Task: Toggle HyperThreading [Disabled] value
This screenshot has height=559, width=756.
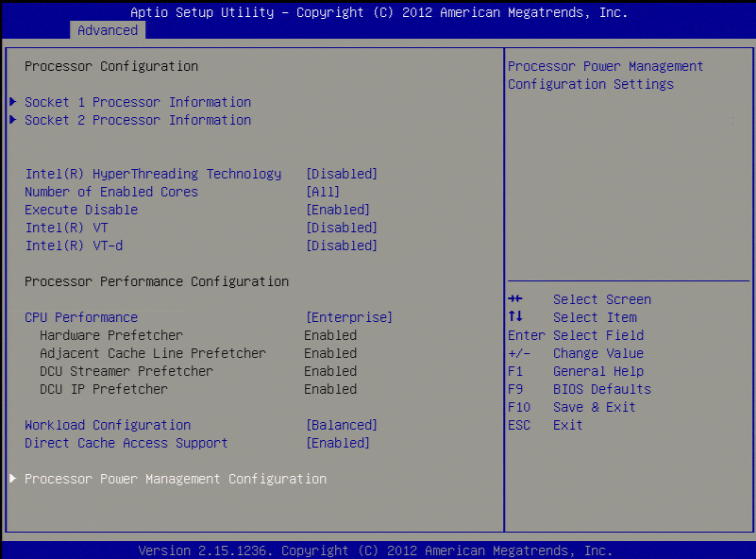Action: pyautogui.click(x=342, y=174)
